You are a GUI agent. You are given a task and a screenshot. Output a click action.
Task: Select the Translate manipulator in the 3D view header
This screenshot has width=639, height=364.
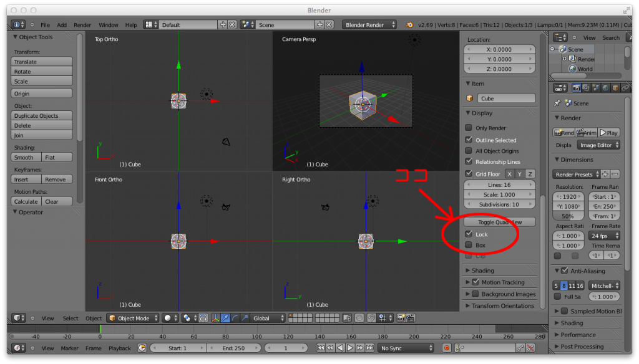point(226,318)
